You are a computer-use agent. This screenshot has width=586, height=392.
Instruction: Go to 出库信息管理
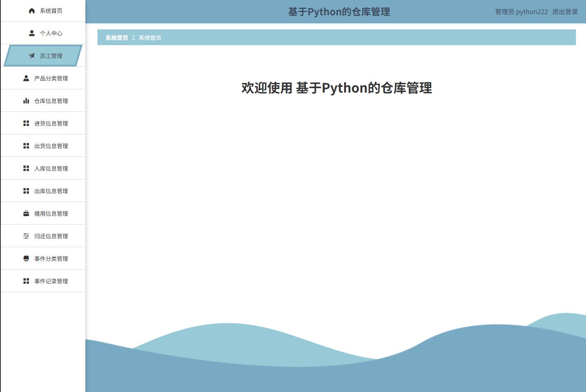tap(43, 191)
